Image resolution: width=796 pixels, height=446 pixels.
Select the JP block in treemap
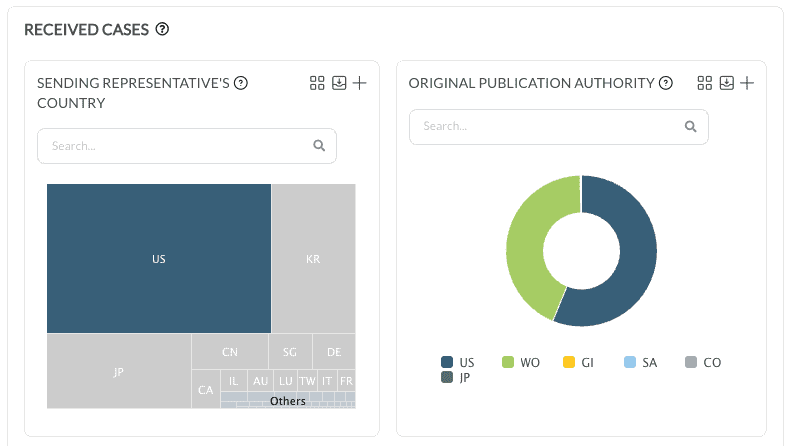119,371
